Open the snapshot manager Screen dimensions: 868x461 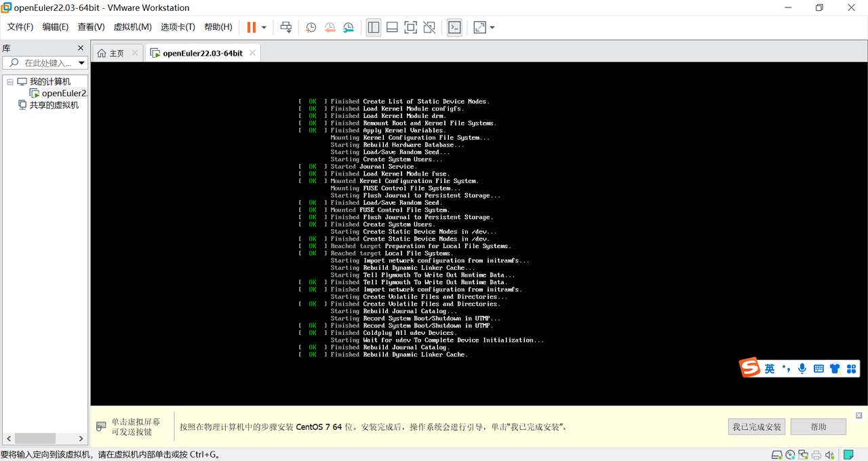[348, 27]
